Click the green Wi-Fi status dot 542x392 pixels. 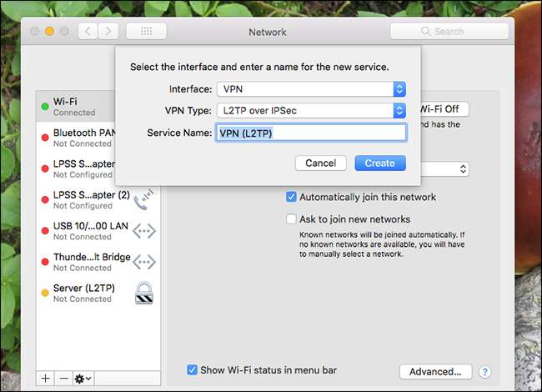click(45, 107)
